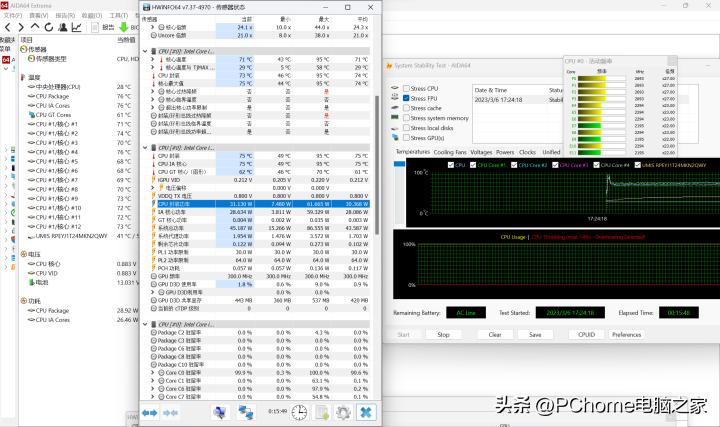Switch to the Cooling Fans tab
This screenshot has height=427, width=720.
450,152
